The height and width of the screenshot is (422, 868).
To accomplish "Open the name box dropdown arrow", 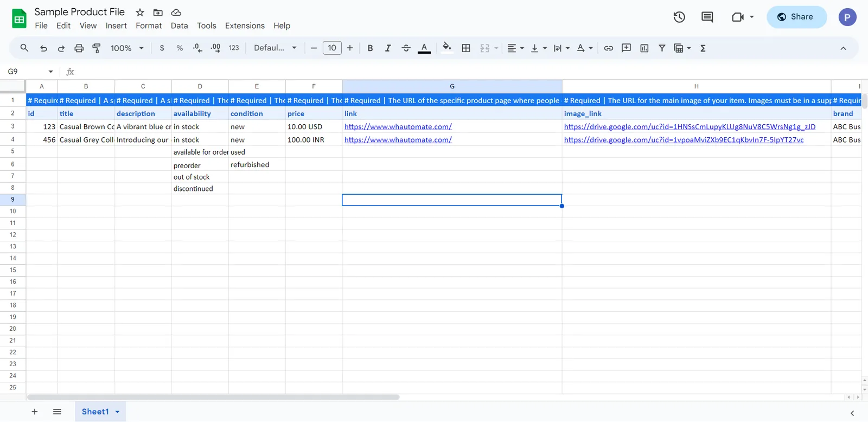I will 50,72.
